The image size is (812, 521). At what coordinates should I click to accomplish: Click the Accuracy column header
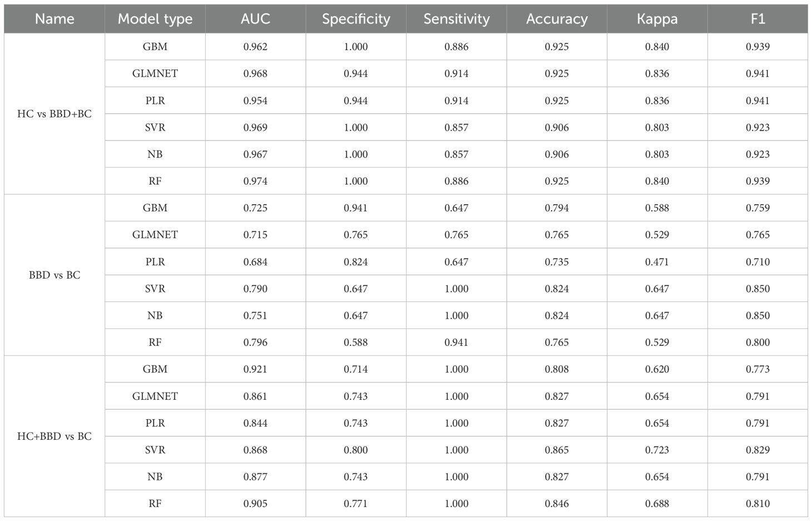point(557,19)
